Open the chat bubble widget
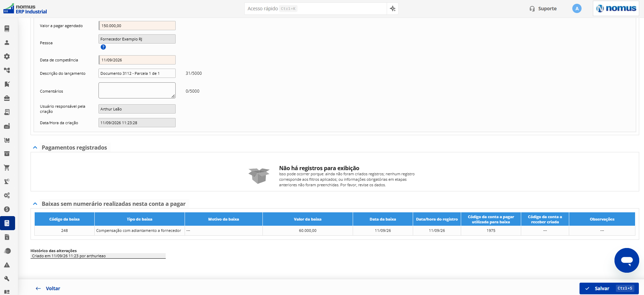This screenshot has height=295, width=644. point(627,260)
